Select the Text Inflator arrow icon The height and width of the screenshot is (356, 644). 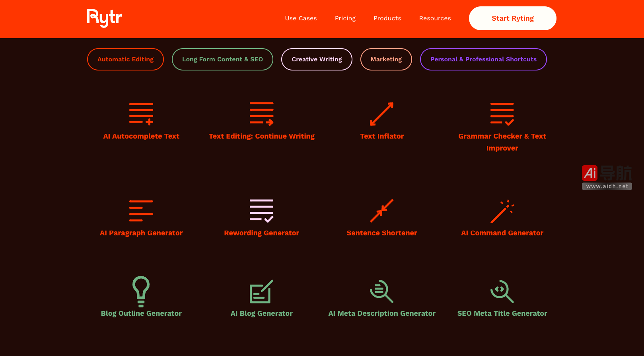[x=381, y=114]
